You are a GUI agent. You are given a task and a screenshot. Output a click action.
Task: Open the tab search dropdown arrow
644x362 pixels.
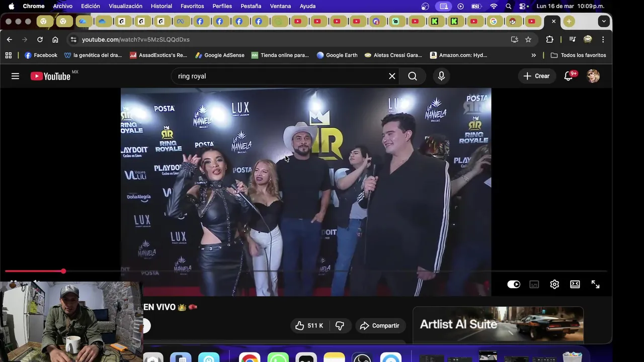(604, 21)
